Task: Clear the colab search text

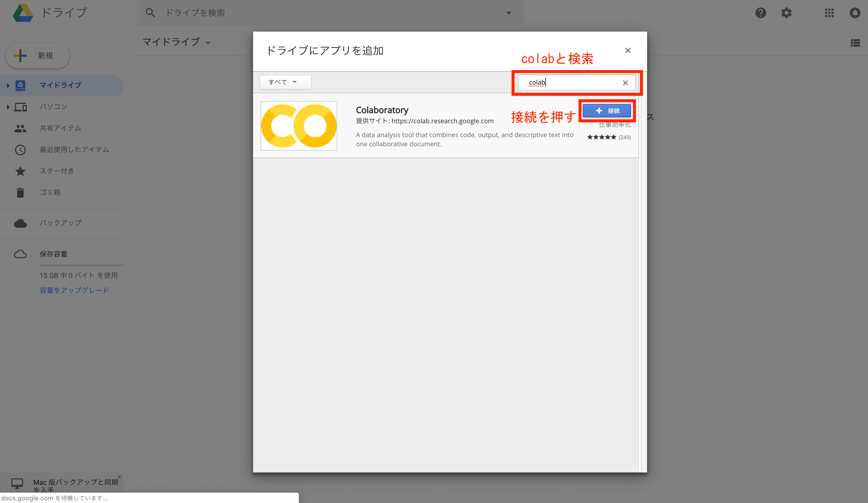Action: [x=625, y=82]
